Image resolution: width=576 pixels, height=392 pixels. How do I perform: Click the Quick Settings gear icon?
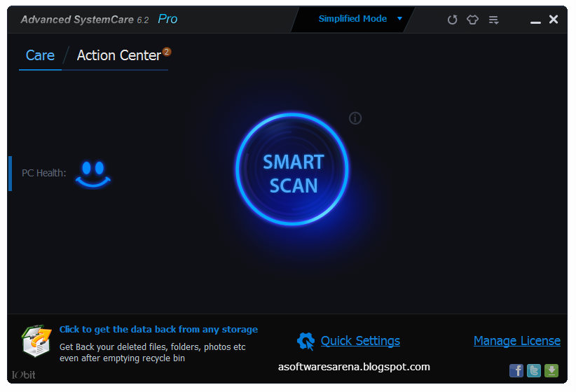pos(306,341)
